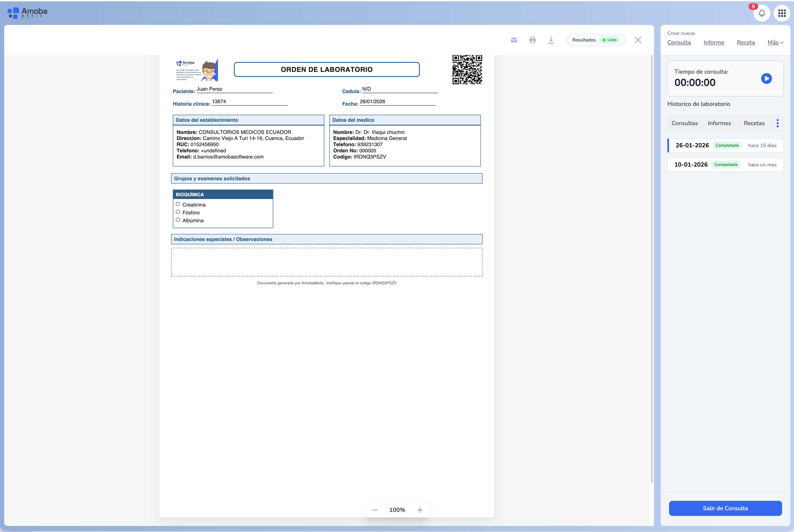Switch to the Informes tab
Screen dimensions: 794x532
pyautogui.click(x=719, y=123)
